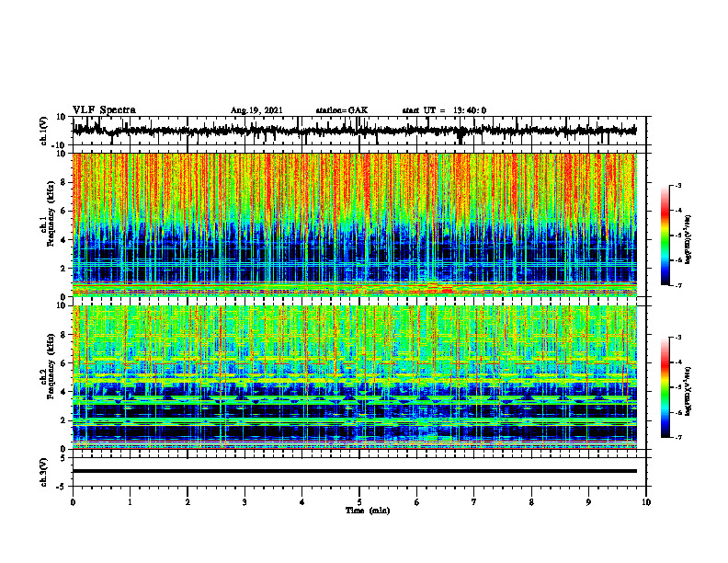This screenshot has width=728, height=563.
Task: Click time axis tick label "8"
Action: tap(531, 502)
